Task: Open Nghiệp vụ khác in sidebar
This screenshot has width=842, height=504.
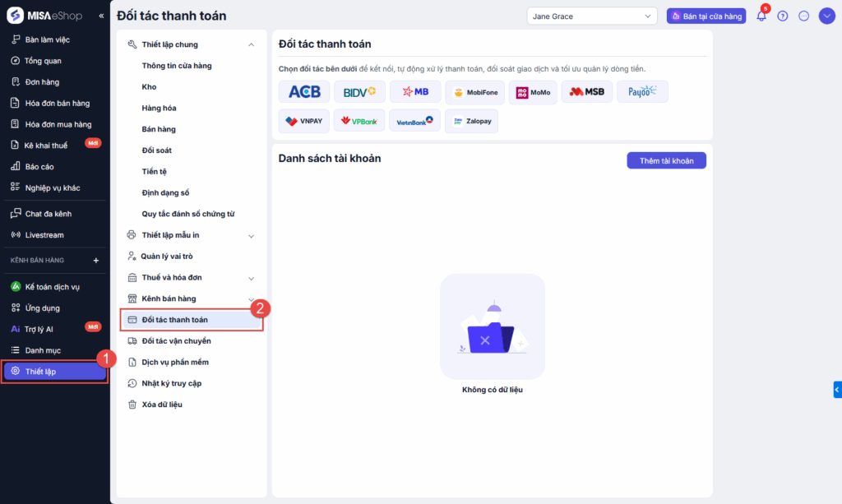Action: tap(53, 187)
